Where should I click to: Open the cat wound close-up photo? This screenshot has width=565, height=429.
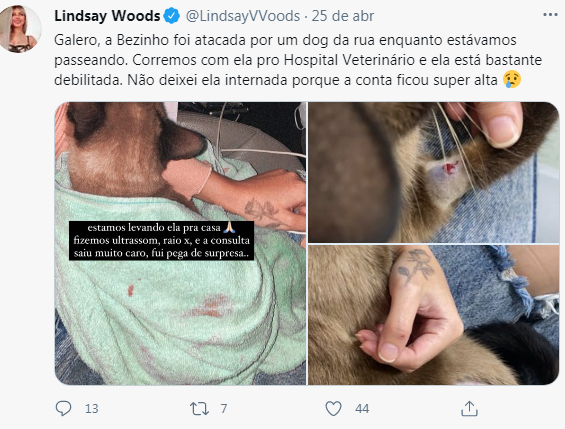433,172
